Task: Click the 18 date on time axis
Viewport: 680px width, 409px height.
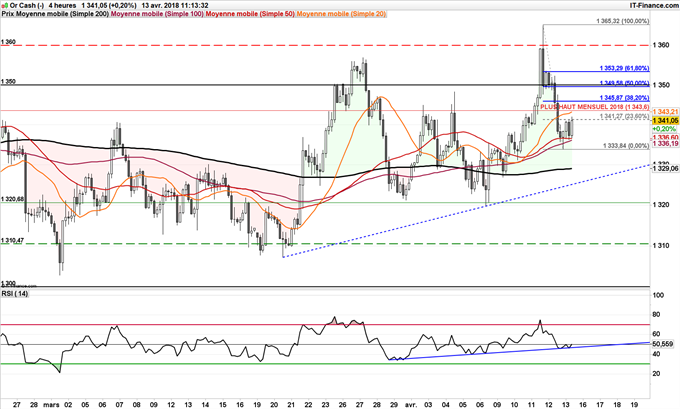Action: pyautogui.click(x=617, y=405)
